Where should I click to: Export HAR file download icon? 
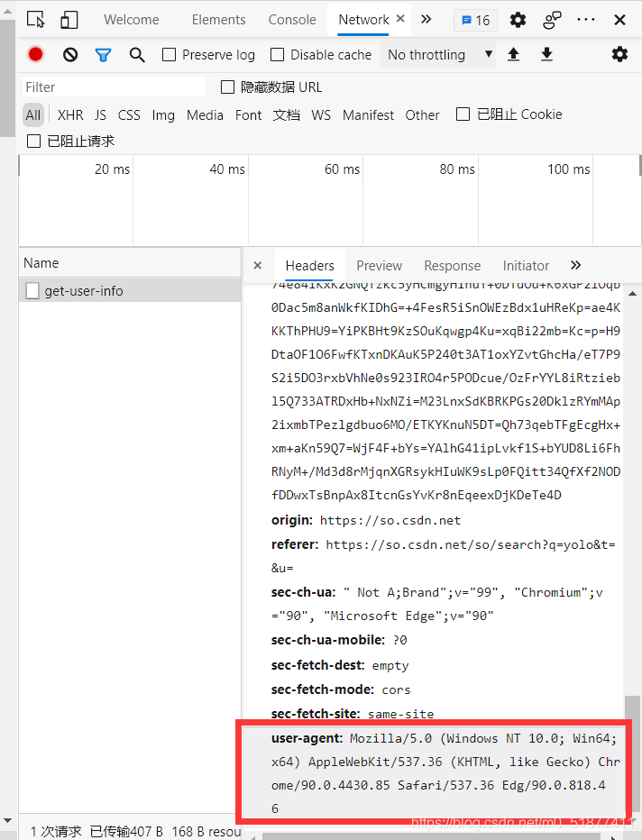[x=546, y=54]
